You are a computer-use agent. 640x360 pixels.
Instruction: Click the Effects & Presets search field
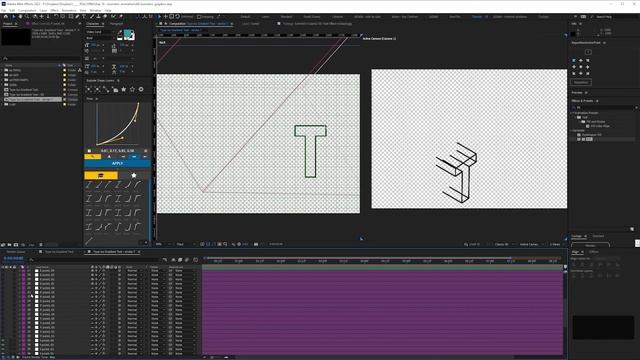(604, 107)
